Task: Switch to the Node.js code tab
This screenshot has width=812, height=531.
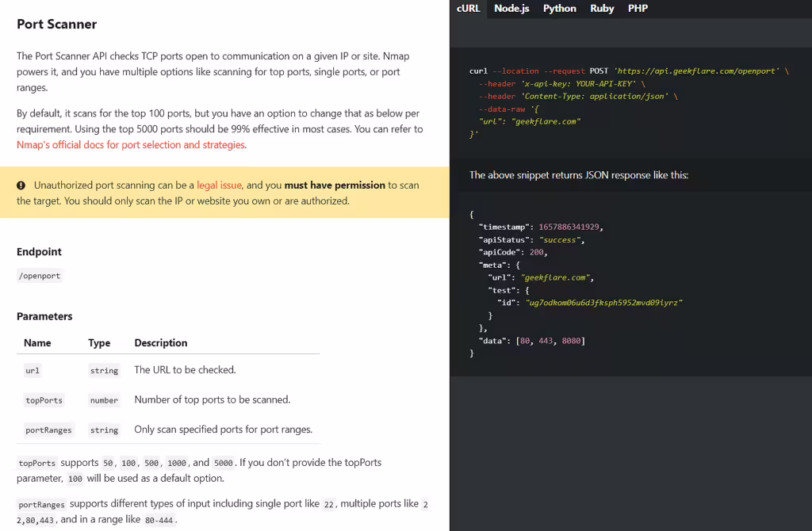Action: tap(511, 9)
